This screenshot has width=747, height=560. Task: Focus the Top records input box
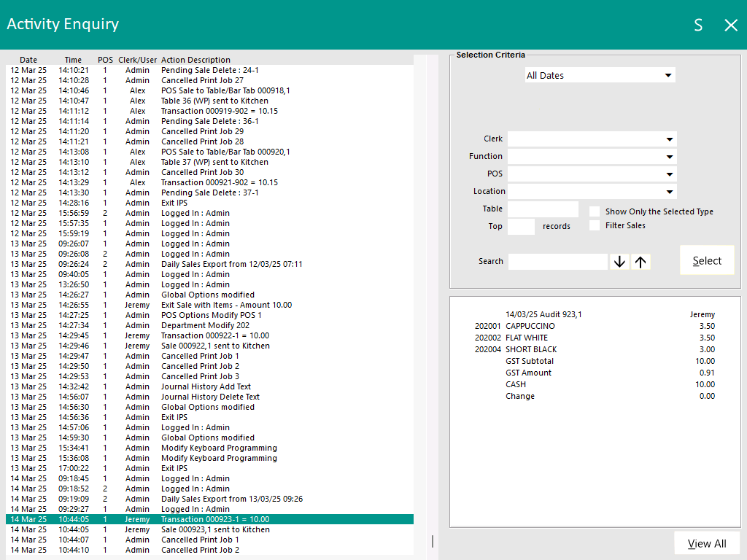pyautogui.click(x=521, y=227)
